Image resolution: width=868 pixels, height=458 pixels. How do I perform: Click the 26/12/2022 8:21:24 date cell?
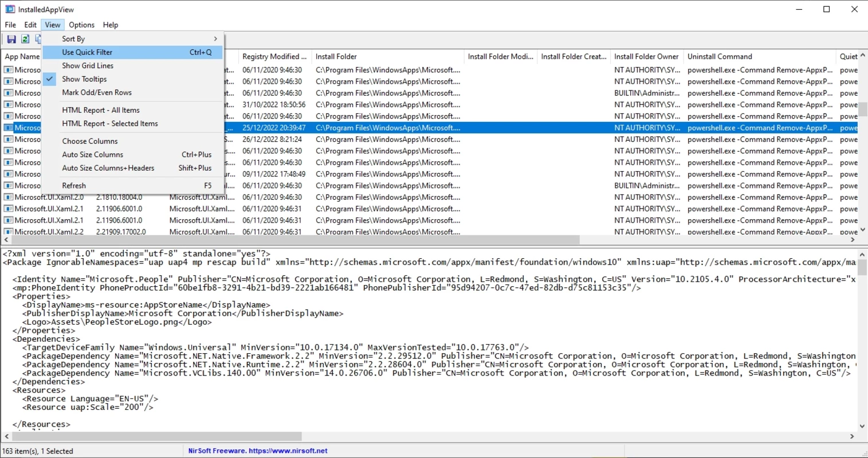point(272,139)
